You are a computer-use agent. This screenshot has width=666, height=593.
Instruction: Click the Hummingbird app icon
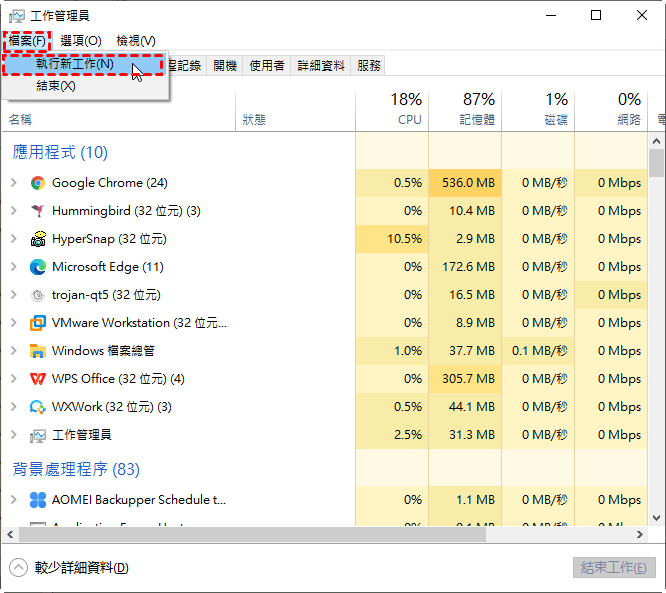(x=38, y=211)
